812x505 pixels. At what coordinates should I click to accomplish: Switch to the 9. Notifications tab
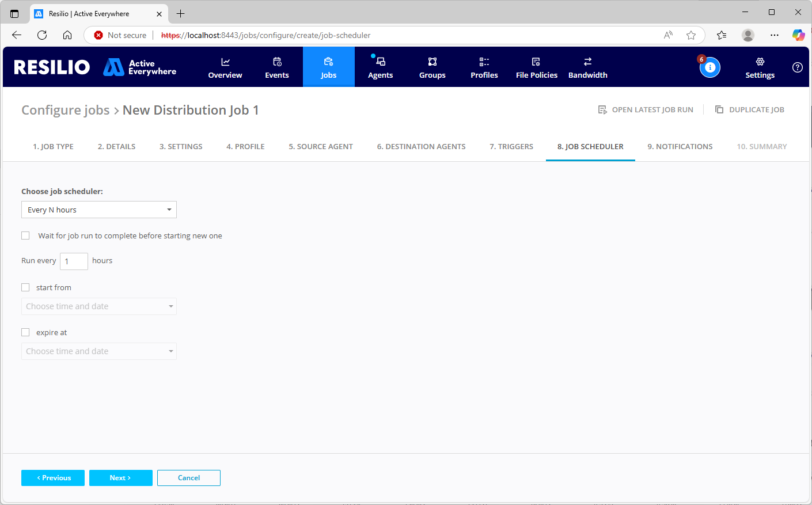680,147
